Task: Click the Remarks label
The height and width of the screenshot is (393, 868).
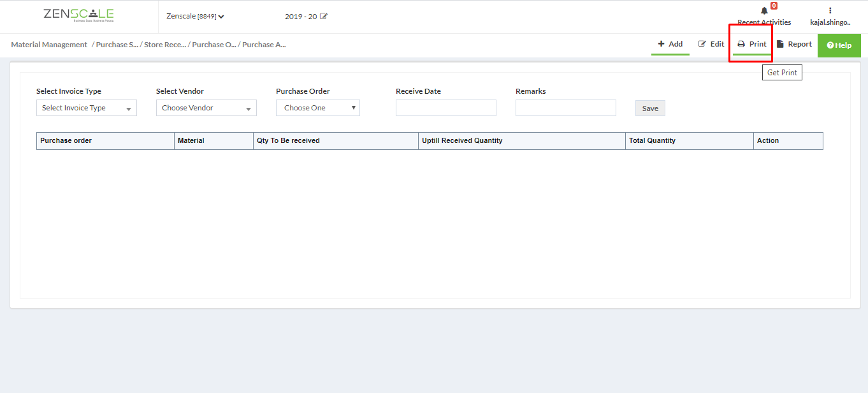Action: pos(531,91)
